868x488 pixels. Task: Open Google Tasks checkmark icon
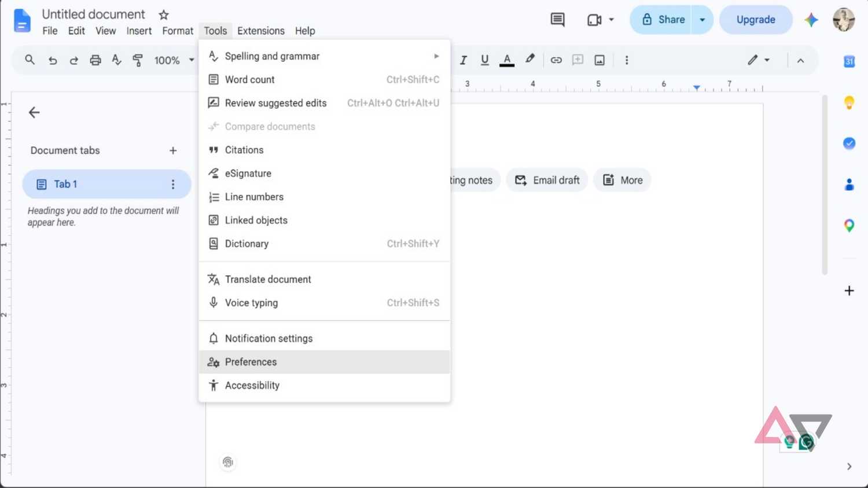point(849,143)
